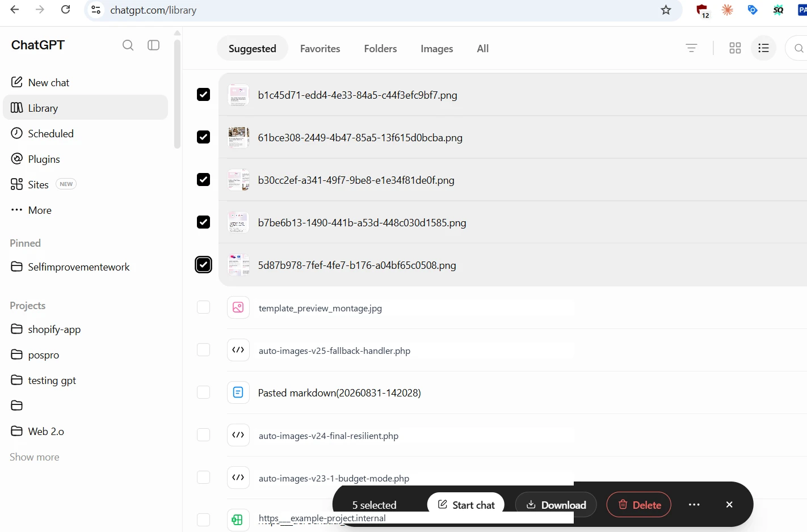This screenshot has width=807, height=532.
Task: Open the Library section
Action: (85, 108)
